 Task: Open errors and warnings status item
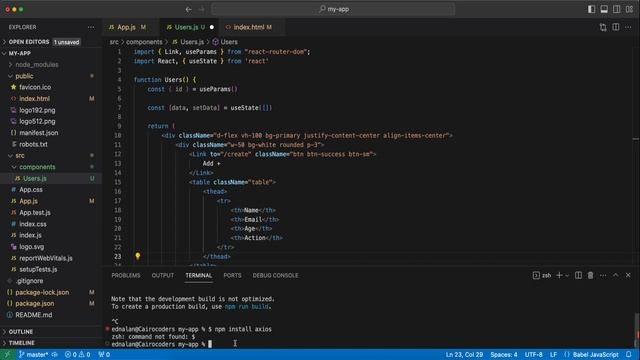[x=78, y=355]
